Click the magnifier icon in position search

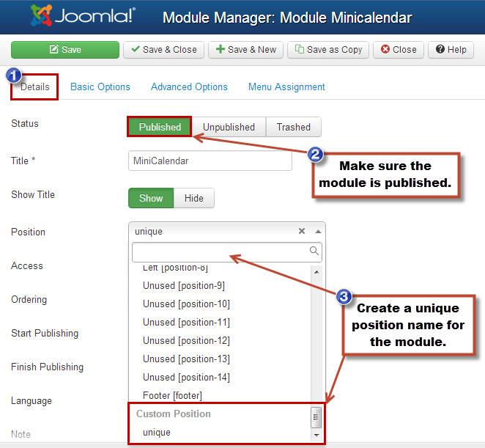coord(314,251)
